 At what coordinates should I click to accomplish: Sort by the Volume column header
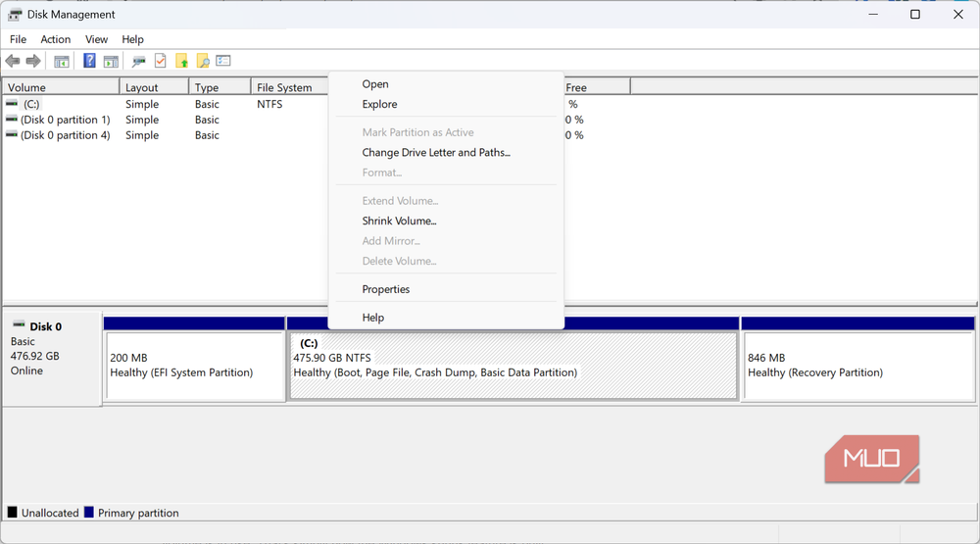point(61,87)
